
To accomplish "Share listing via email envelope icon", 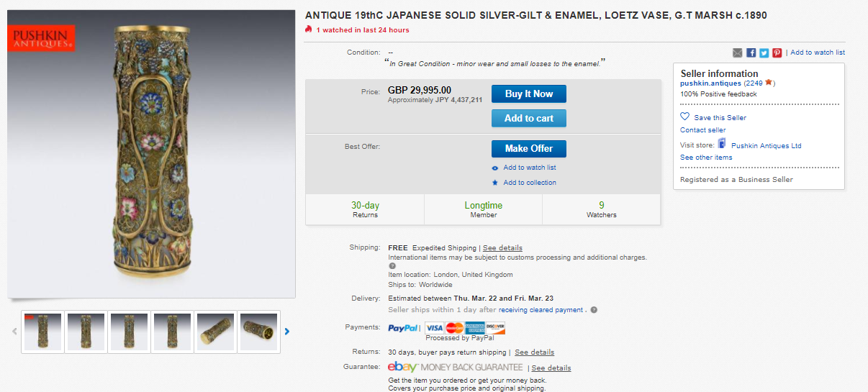I will (x=738, y=53).
